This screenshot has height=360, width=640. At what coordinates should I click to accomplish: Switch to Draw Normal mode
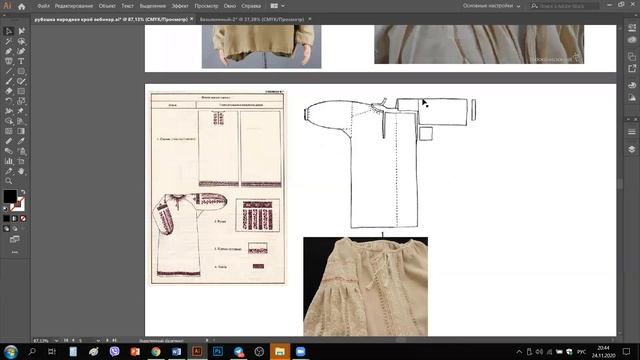coord(6,229)
